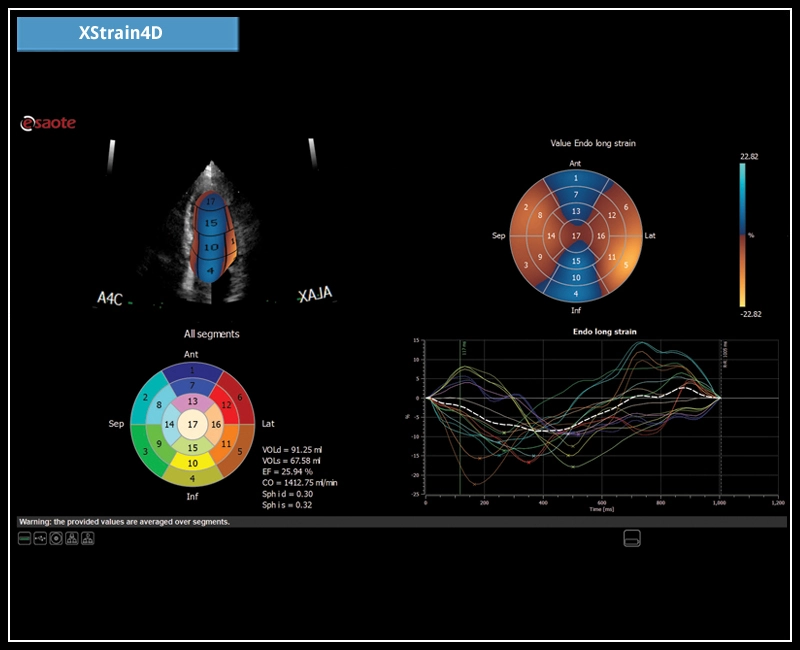Viewport: 800px width, 650px height.
Task: Click the disc media icon
Action: click(56, 538)
